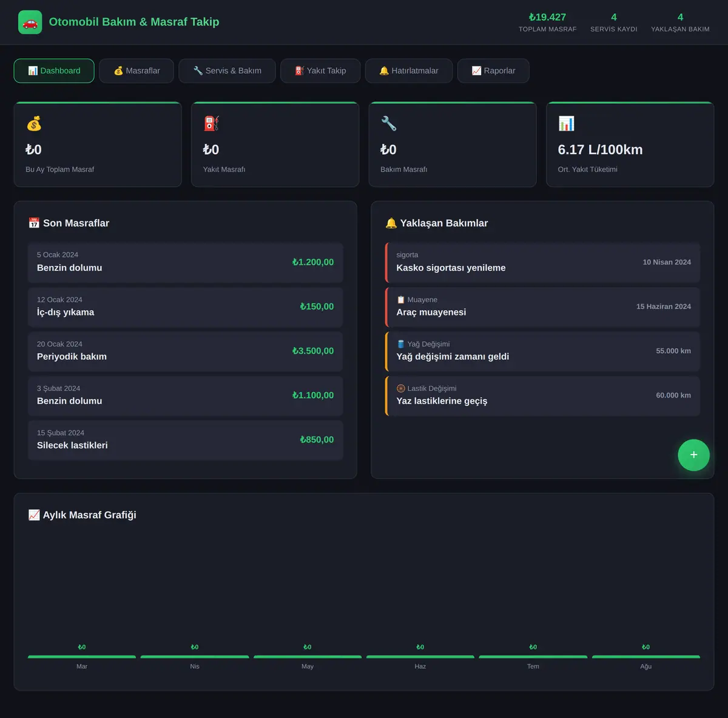Image resolution: width=728 pixels, height=718 pixels.
Task: Click the Haz month bar in chart
Action: coord(420,657)
